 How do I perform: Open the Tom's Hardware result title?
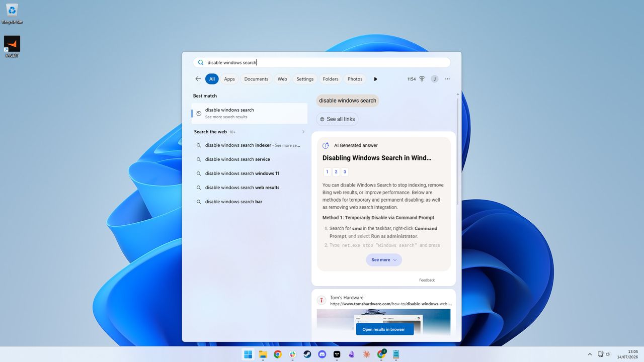347,298
